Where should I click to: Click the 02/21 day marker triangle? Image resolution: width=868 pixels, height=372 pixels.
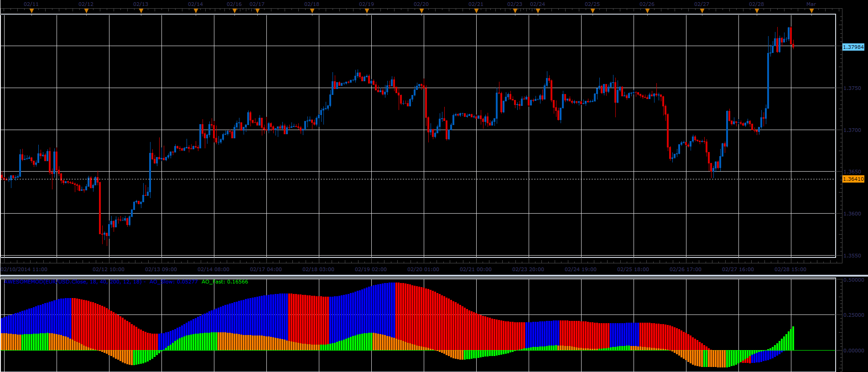tap(476, 11)
